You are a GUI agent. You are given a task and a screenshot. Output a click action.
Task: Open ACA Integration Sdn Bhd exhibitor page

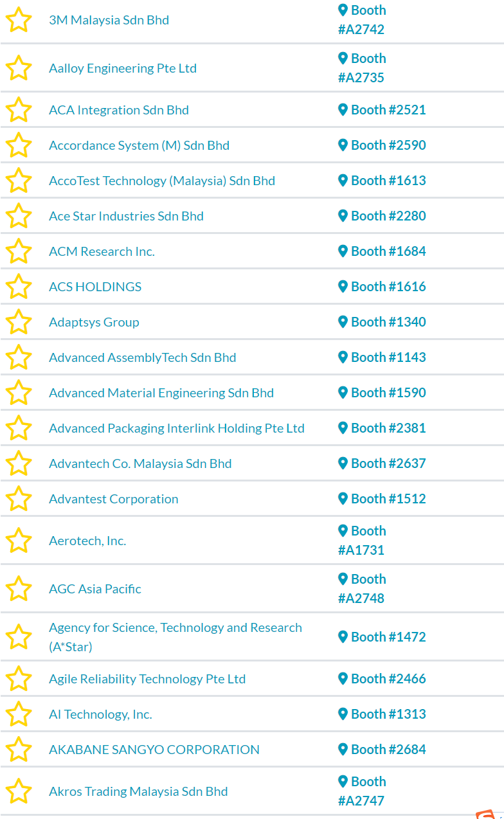pos(119,110)
